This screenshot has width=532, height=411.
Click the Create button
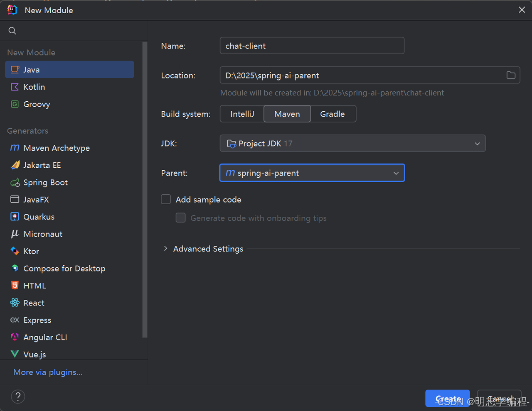point(448,399)
